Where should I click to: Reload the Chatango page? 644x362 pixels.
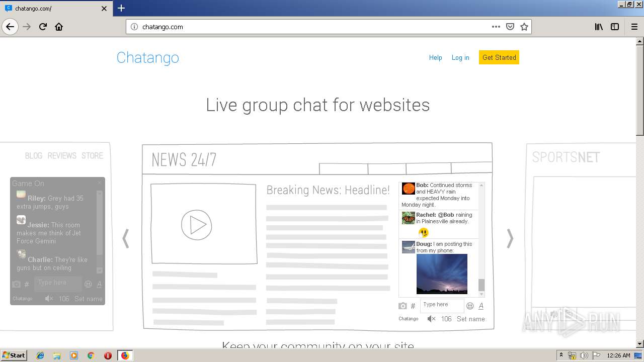pyautogui.click(x=43, y=27)
